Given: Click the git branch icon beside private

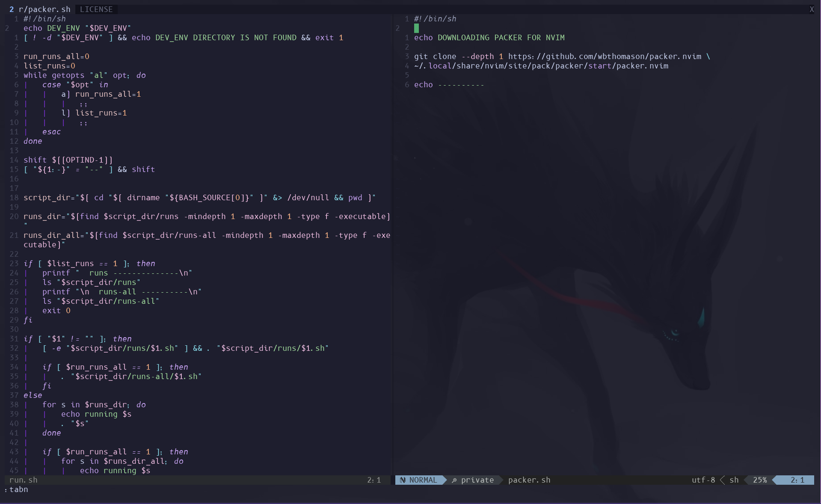Looking at the screenshot, I should click(x=454, y=480).
